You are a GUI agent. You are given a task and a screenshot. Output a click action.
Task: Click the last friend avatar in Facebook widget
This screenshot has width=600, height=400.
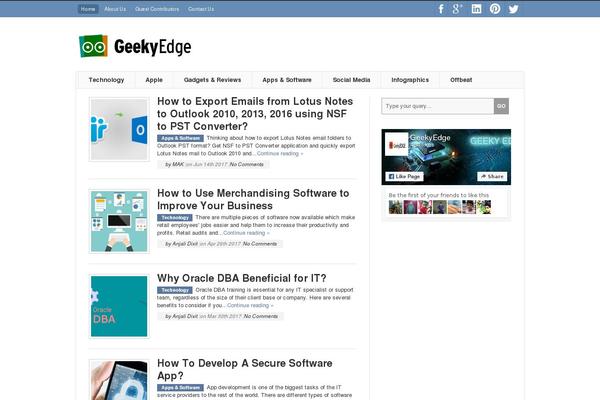click(484, 207)
